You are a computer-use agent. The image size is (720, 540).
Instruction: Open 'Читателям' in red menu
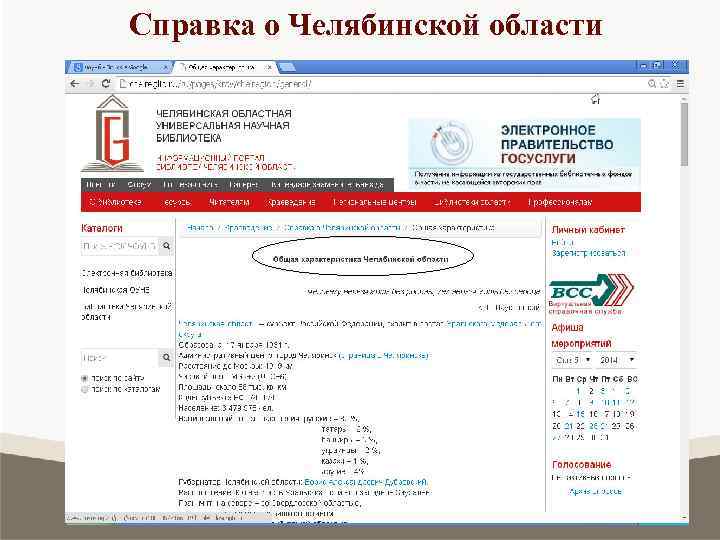click(229, 202)
